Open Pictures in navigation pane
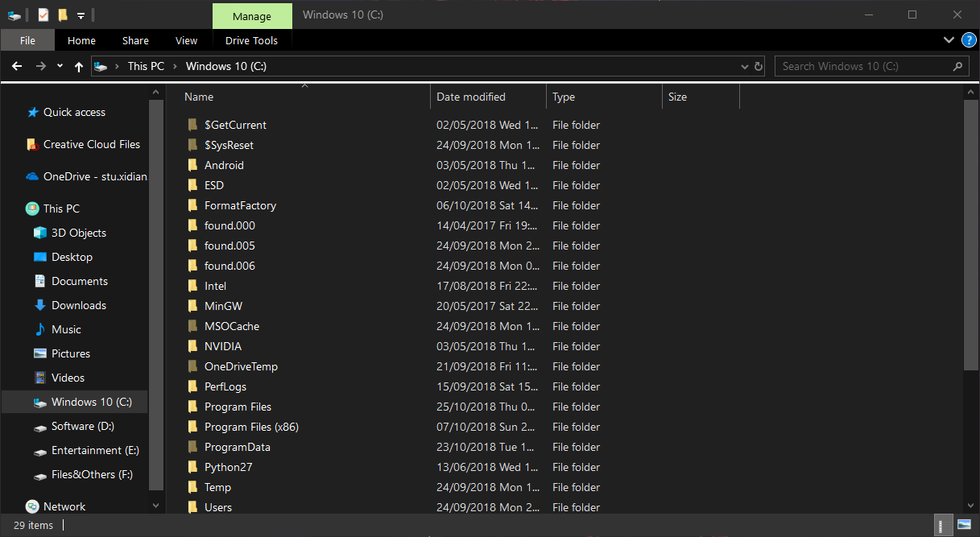Viewport: 980px width, 537px height. coord(71,353)
